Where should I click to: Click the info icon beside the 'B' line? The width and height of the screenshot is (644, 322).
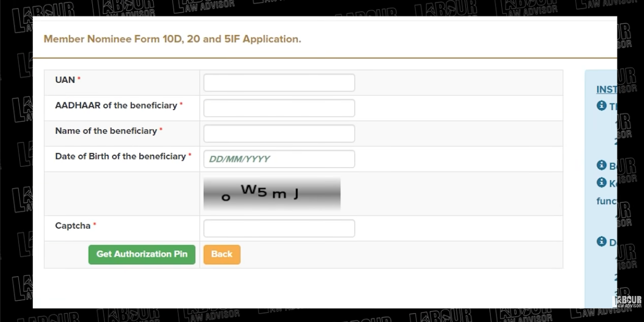coord(601,165)
